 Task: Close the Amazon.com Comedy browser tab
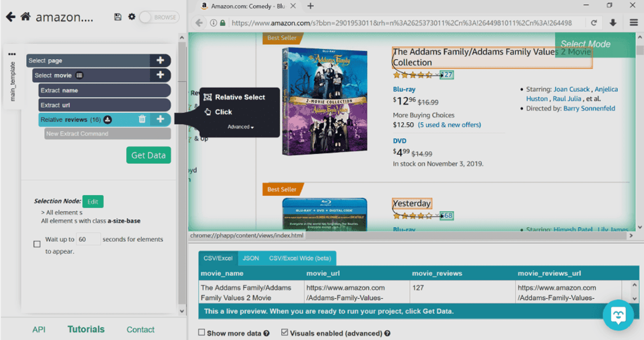click(293, 6)
